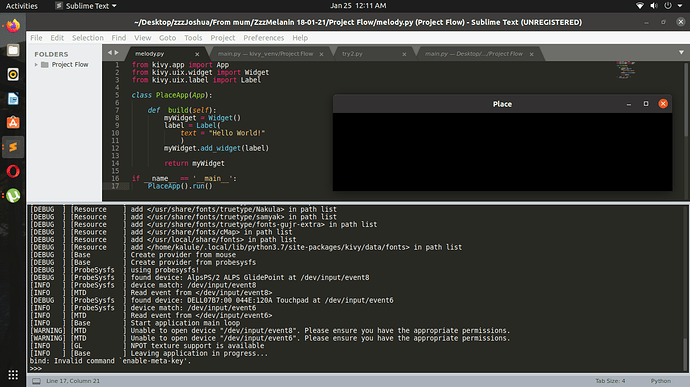Open the Selection menu
Screen dimensions: 690x387
coord(88,38)
